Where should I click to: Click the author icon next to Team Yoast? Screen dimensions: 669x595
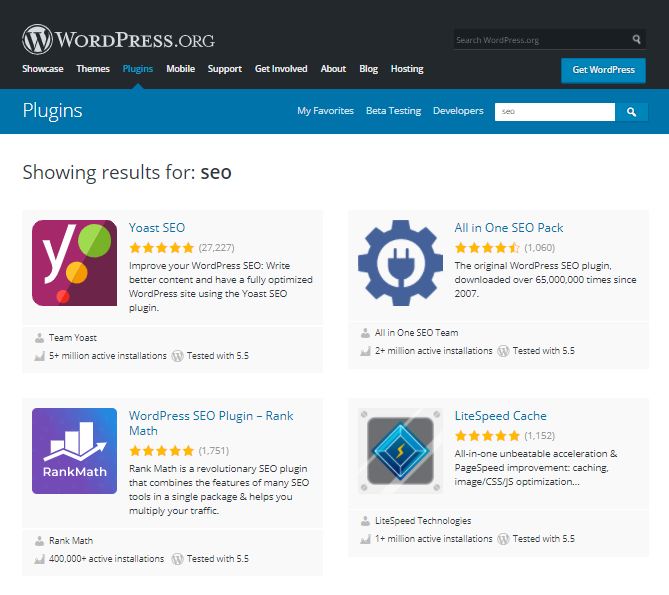tap(39, 338)
